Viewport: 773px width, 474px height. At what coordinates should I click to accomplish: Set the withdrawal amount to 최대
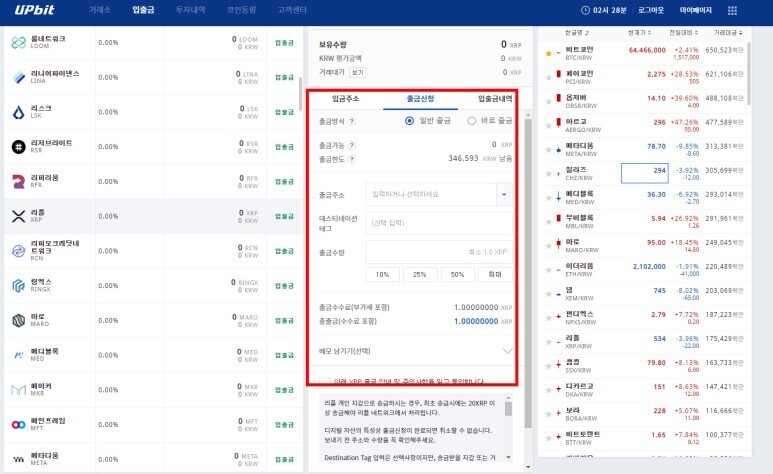pyautogui.click(x=495, y=274)
